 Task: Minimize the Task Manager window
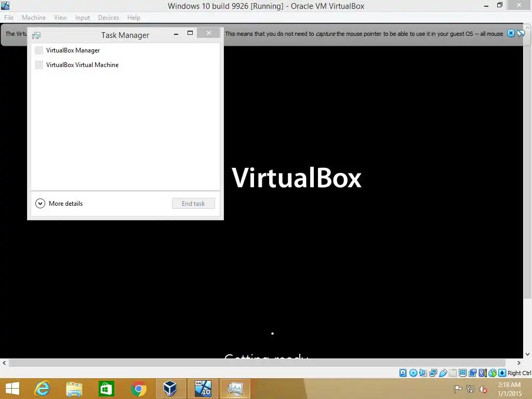click(176, 34)
